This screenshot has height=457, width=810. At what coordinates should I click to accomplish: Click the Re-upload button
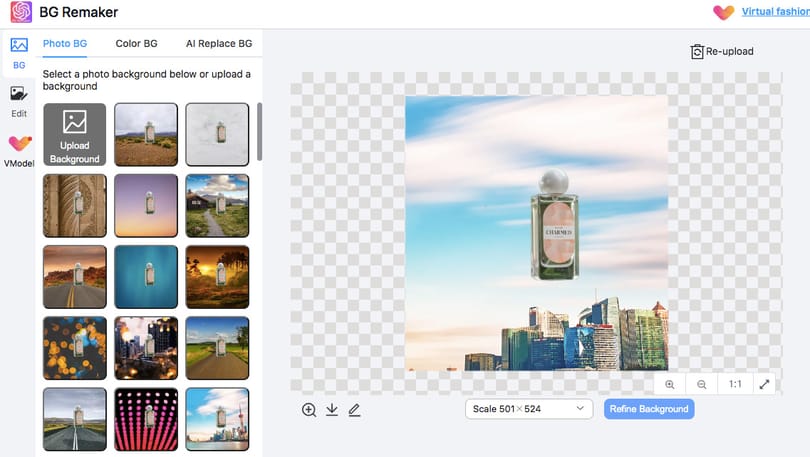click(x=722, y=52)
